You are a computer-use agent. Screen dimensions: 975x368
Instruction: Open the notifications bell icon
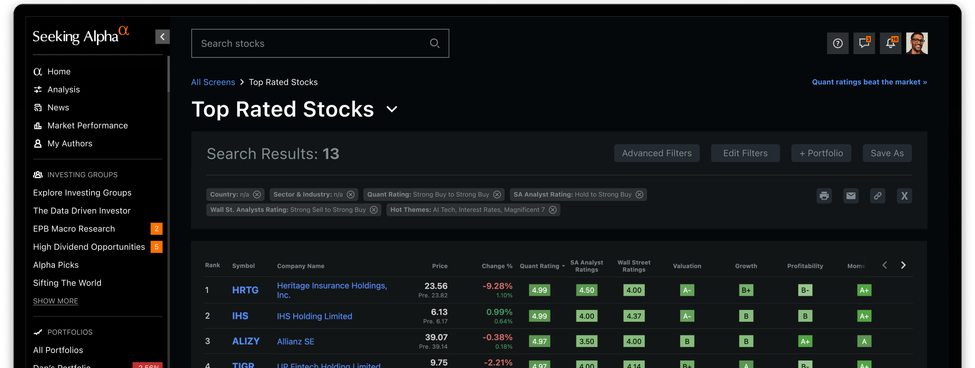tap(890, 44)
